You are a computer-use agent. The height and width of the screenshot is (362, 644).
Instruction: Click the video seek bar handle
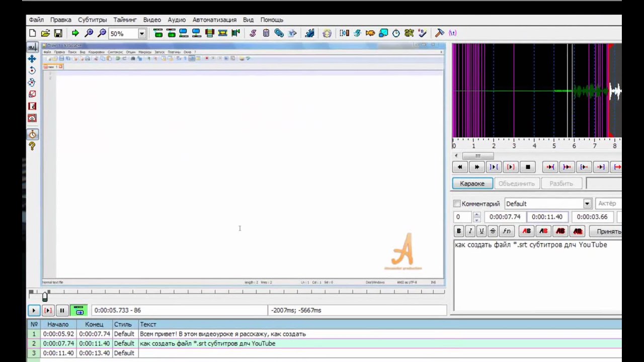[45, 297]
